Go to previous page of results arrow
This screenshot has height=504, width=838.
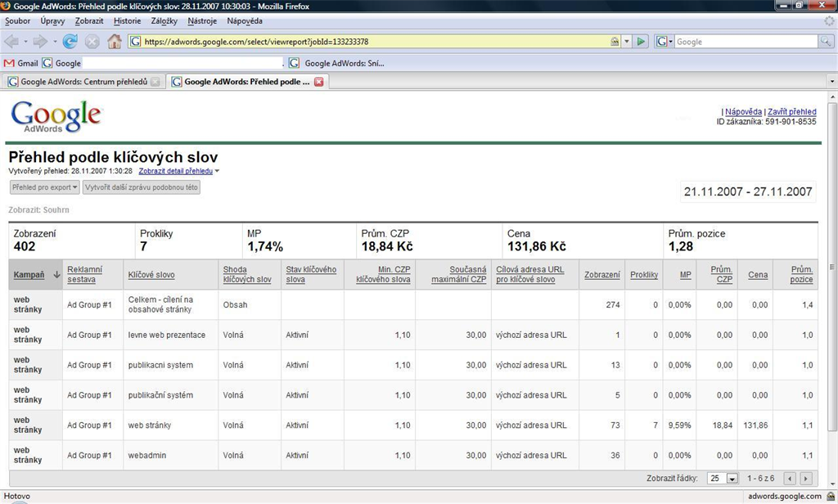(790, 479)
